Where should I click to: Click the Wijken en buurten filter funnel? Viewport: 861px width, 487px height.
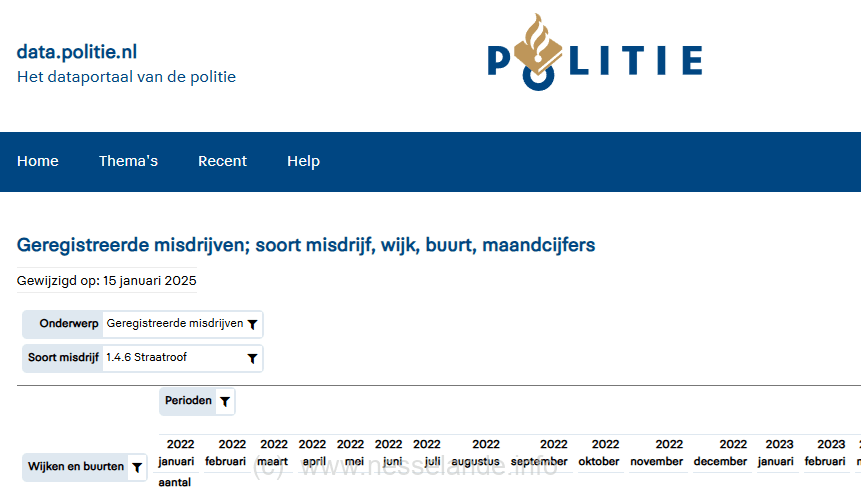pyautogui.click(x=137, y=468)
